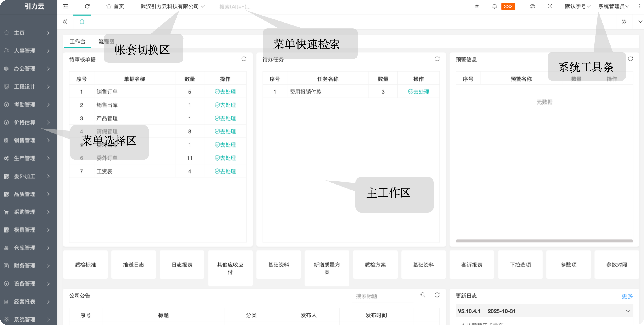Click the search magnifier in 公司公告
644x325 pixels.
click(423, 295)
